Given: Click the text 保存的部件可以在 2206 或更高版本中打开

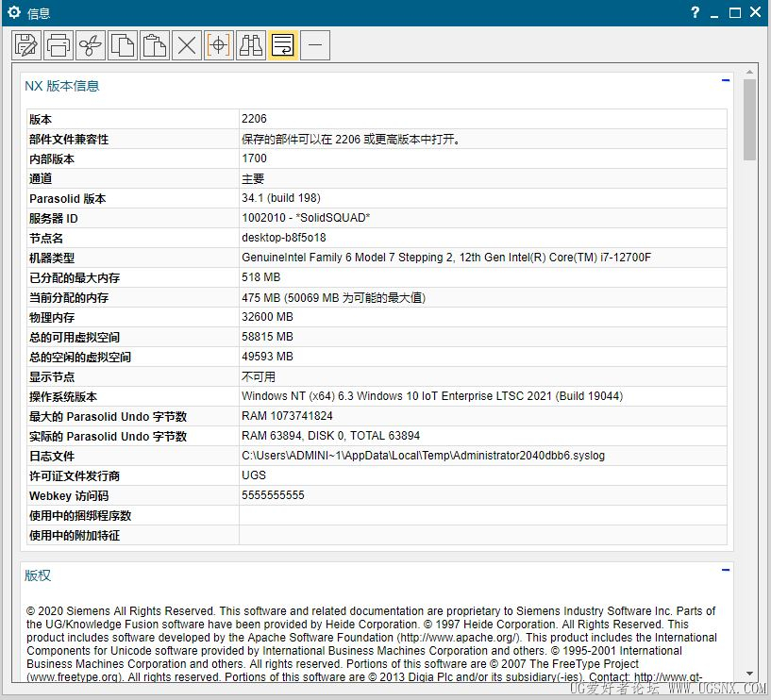Looking at the screenshot, I should [351, 139].
